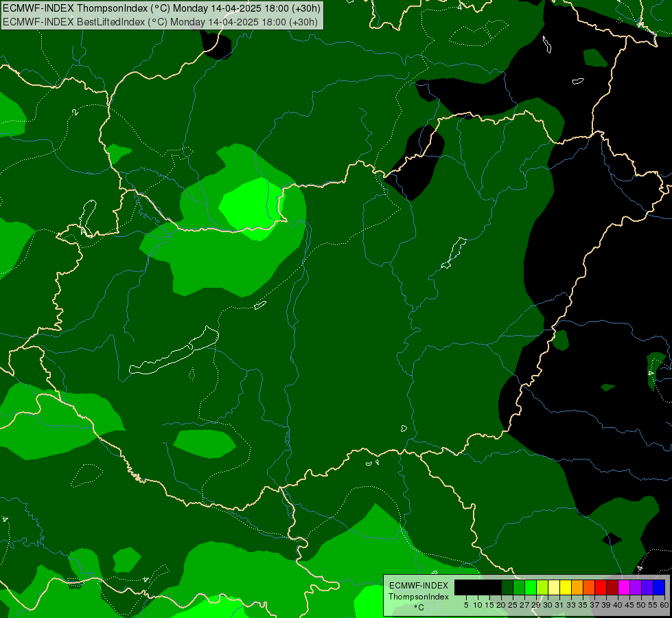Viewport: 672px width, 618px height.
Task: Click the legend tick value 10
Action: tap(478, 605)
